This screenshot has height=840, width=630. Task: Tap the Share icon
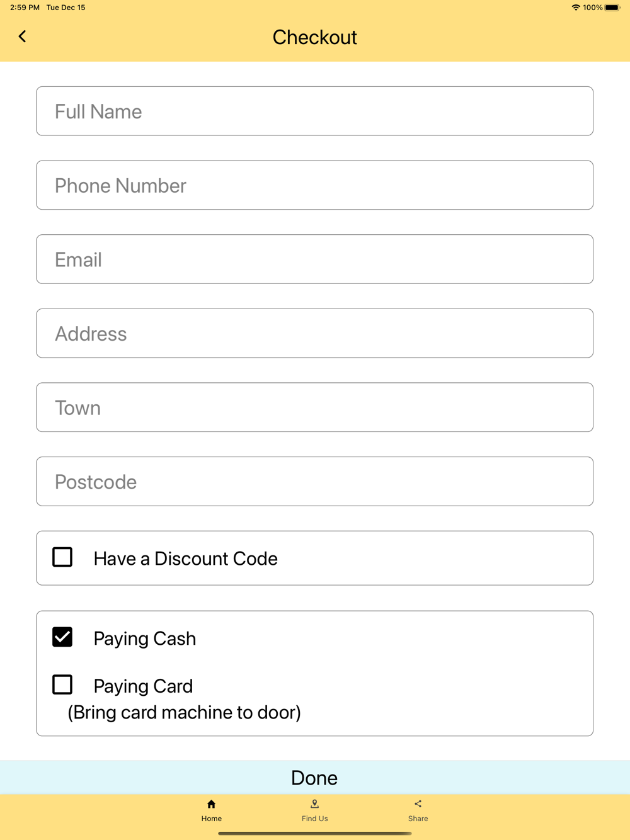click(418, 804)
